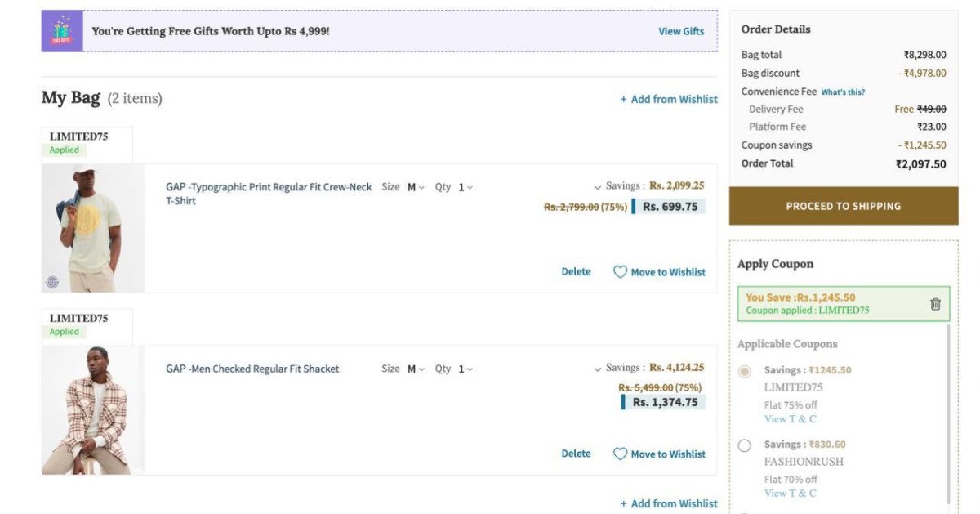Click plus Add from Wishlist at bottom
This screenshot has width=980, height=514.
pyautogui.click(x=669, y=503)
